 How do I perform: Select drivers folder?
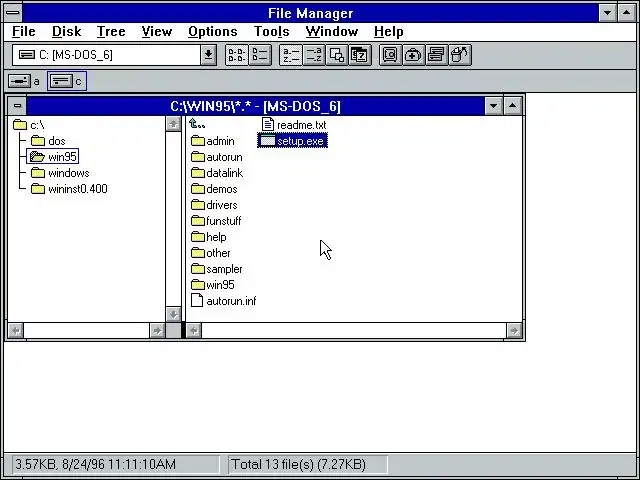(214, 205)
